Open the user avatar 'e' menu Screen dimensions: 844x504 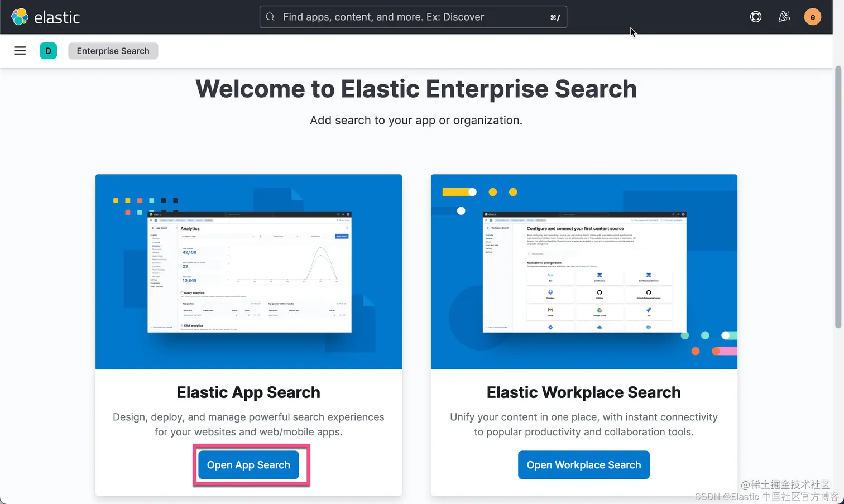(813, 17)
